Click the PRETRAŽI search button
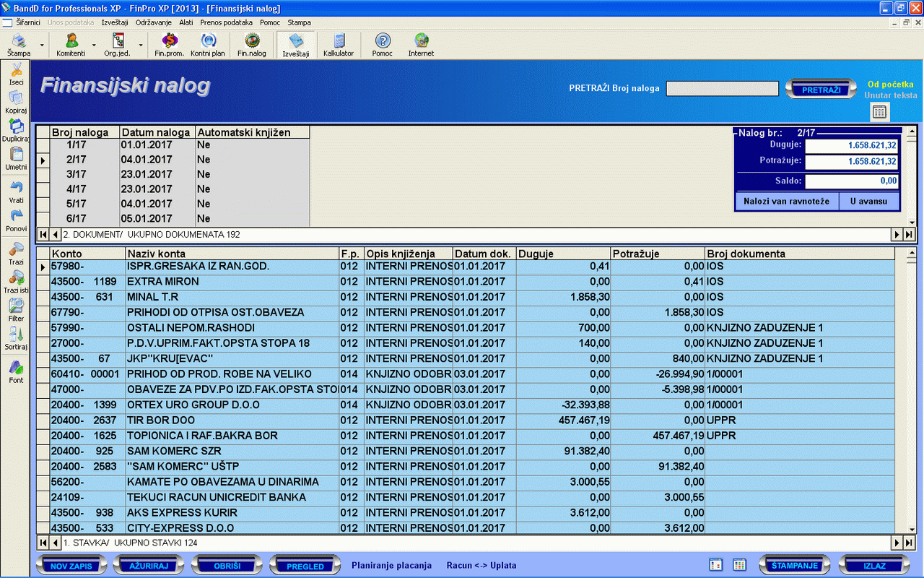Screen dimensions: 924x578 point(821,89)
